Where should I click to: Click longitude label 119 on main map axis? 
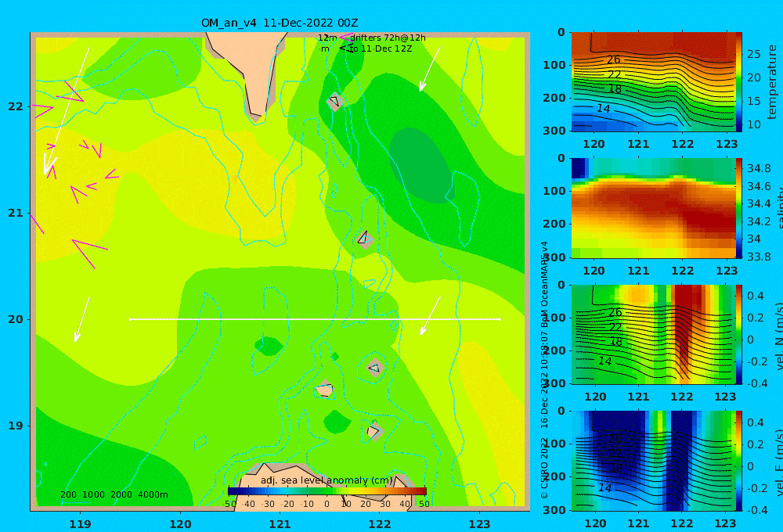point(80,524)
